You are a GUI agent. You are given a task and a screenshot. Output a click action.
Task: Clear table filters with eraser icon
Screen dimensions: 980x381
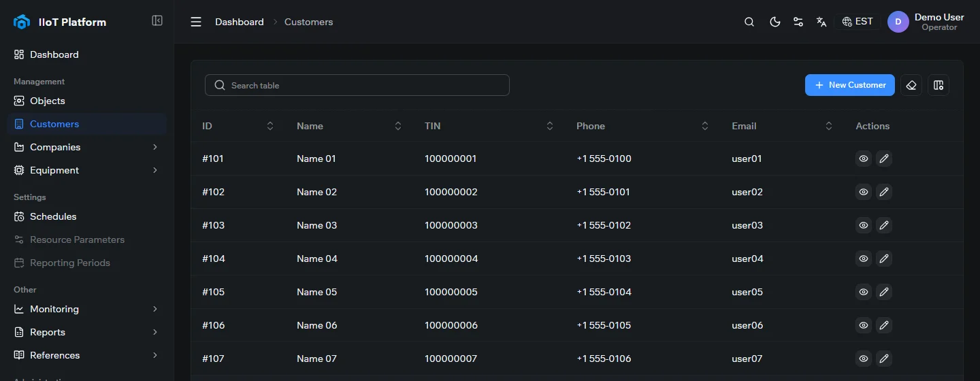coord(911,85)
